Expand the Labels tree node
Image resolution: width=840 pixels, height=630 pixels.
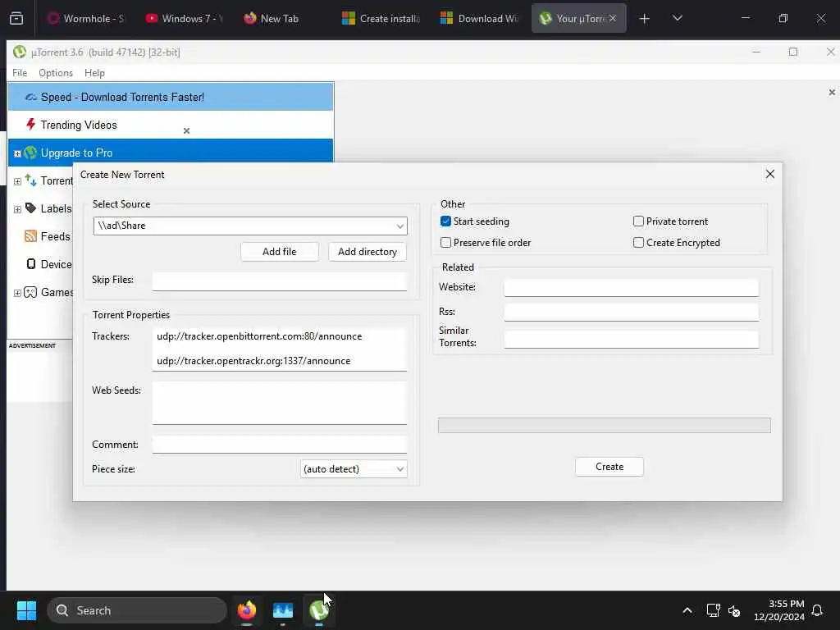tap(17, 209)
